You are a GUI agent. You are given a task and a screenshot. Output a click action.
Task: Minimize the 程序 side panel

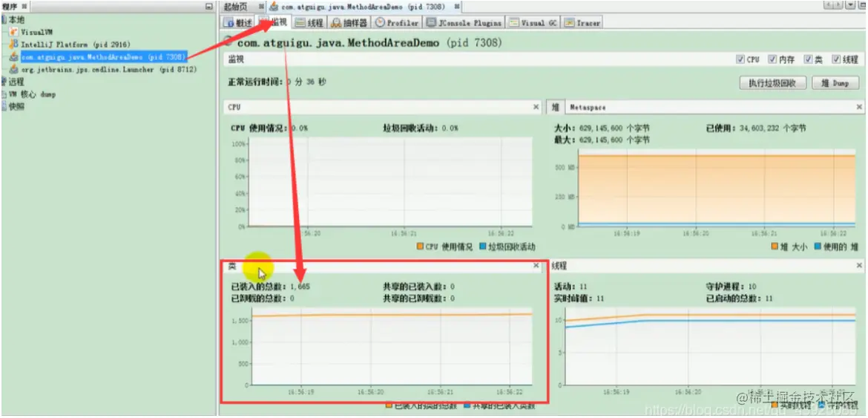coord(208,6)
